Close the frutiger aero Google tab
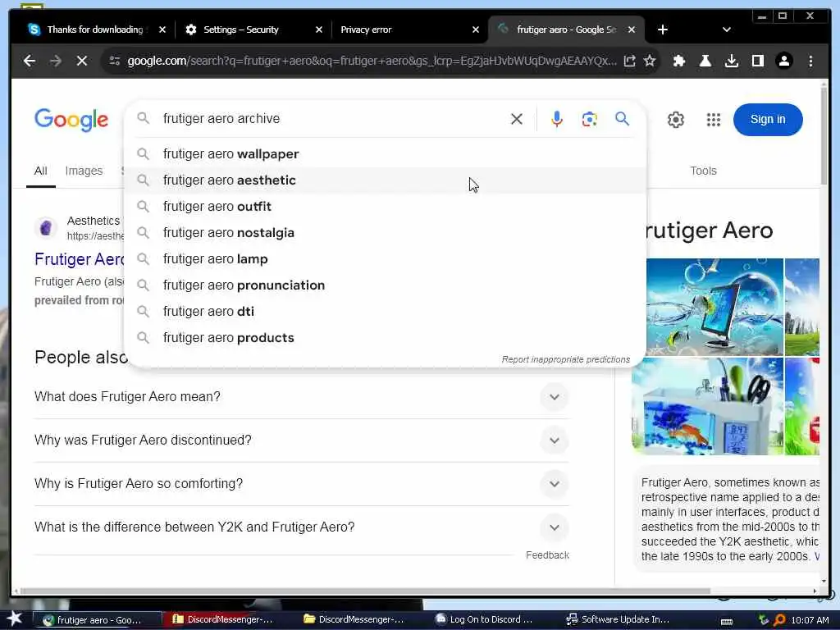 632,30
